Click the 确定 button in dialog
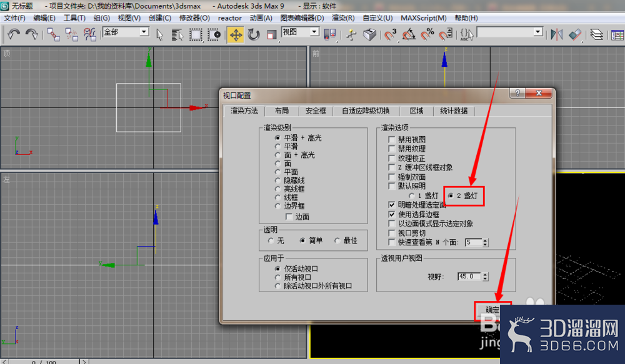 pyautogui.click(x=492, y=310)
